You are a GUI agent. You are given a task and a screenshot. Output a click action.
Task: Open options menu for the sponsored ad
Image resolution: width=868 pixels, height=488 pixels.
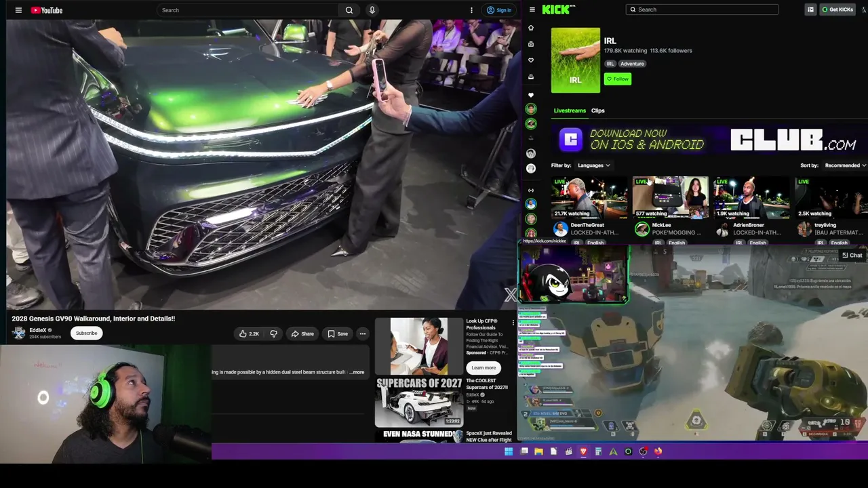tap(513, 323)
